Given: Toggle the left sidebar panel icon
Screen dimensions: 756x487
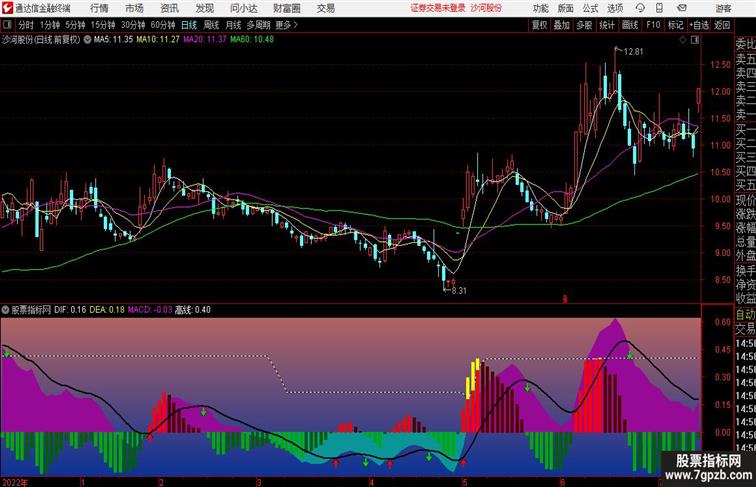Looking at the screenshot, I should [x=7, y=25].
